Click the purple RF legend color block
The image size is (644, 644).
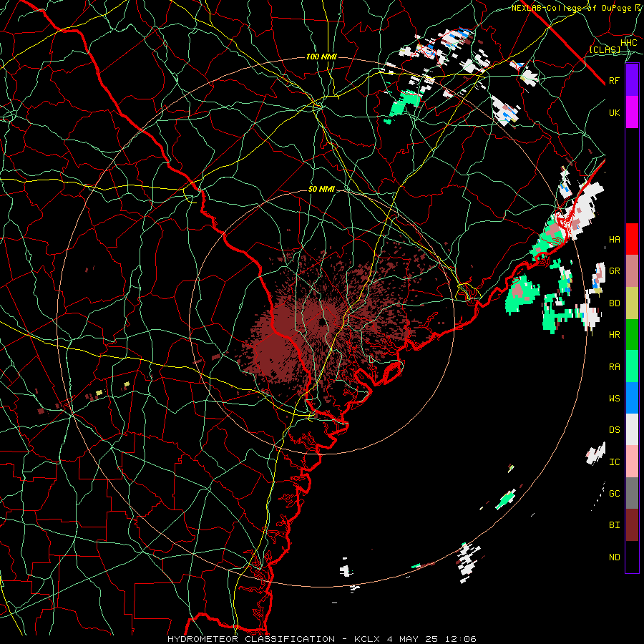click(x=632, y=80)
